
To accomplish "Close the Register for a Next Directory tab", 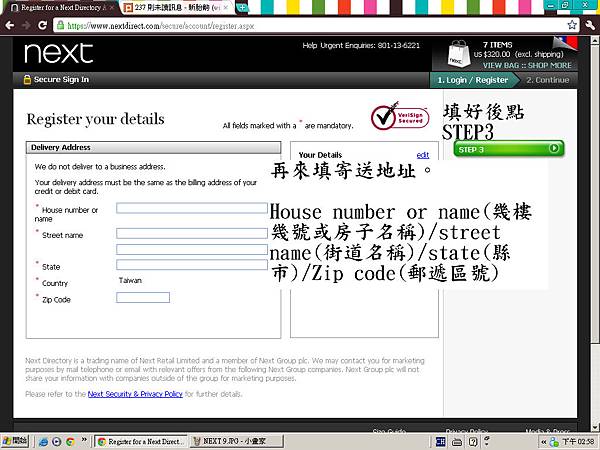I will coord(111,8).
